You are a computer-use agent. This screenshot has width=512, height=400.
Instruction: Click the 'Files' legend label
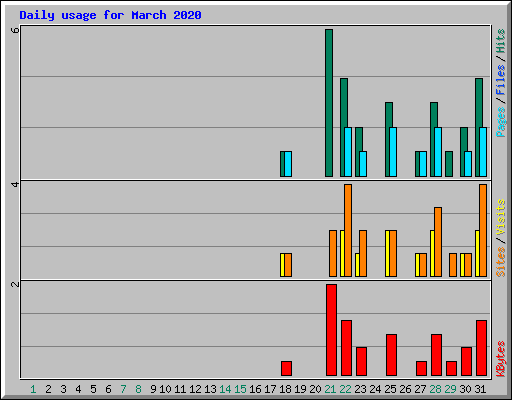[500, 79]
